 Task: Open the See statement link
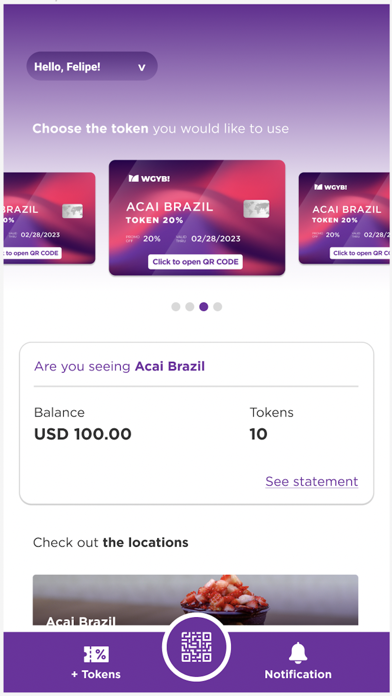[312, 482]
